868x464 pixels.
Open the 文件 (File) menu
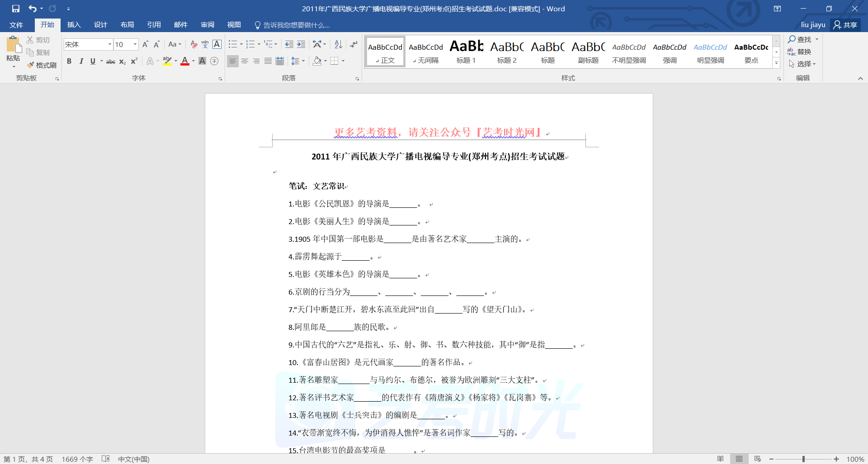pyautogui.click(x=16, y=25)
